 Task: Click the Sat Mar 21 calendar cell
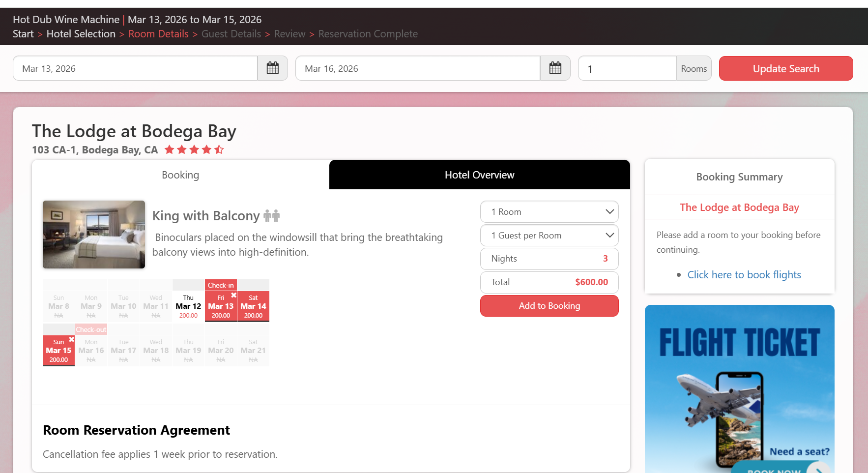pos(253,351)
